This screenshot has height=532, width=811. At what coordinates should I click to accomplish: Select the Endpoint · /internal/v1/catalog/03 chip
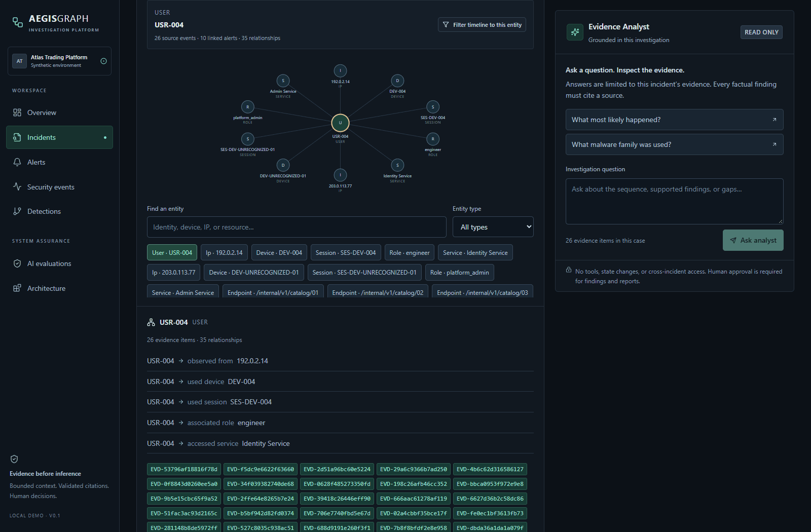tap(483, 291)
